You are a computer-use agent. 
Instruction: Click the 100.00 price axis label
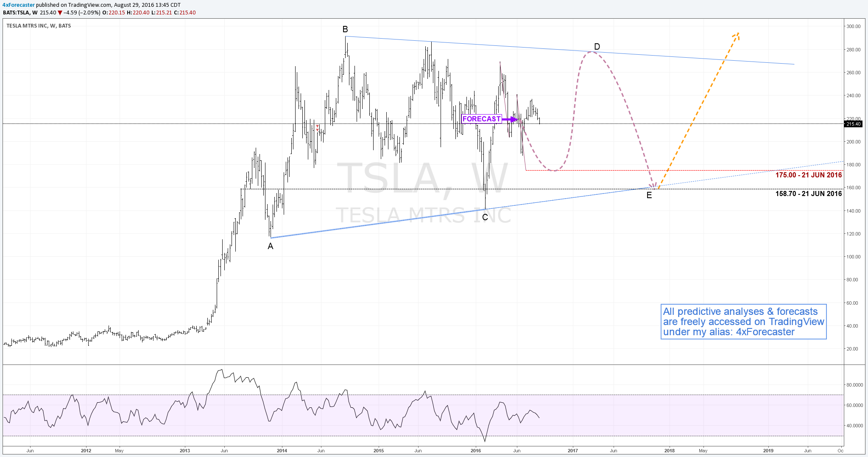[x=854, y=257]
